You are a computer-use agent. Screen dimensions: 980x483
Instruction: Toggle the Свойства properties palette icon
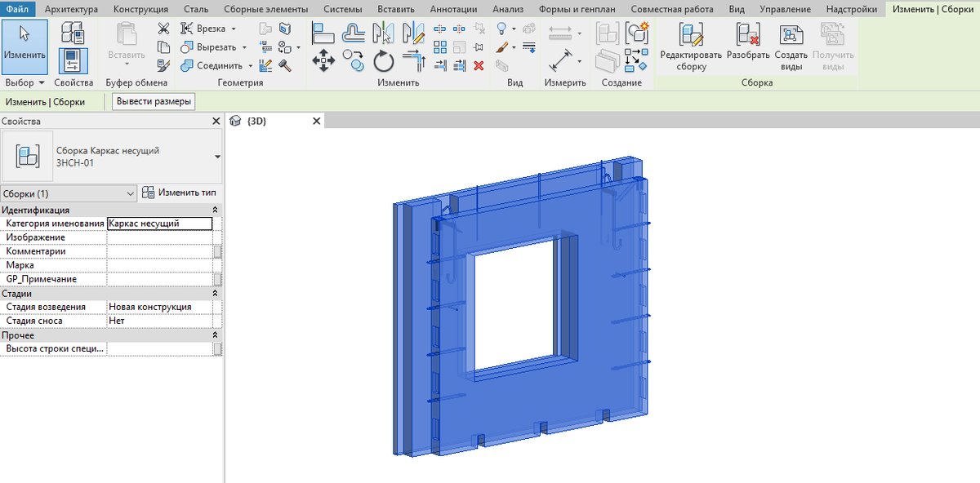coord(73,61)
